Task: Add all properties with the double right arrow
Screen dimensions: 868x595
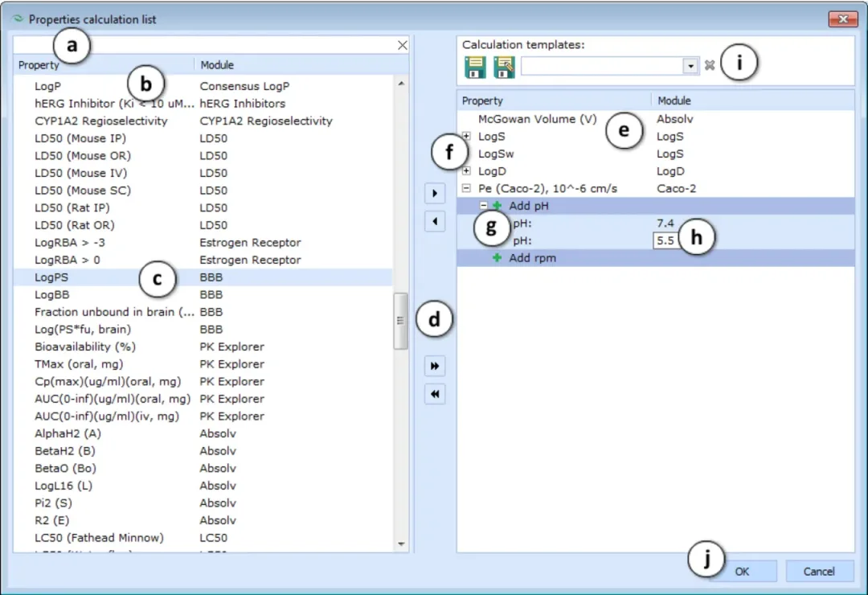Action: point(435,366)
